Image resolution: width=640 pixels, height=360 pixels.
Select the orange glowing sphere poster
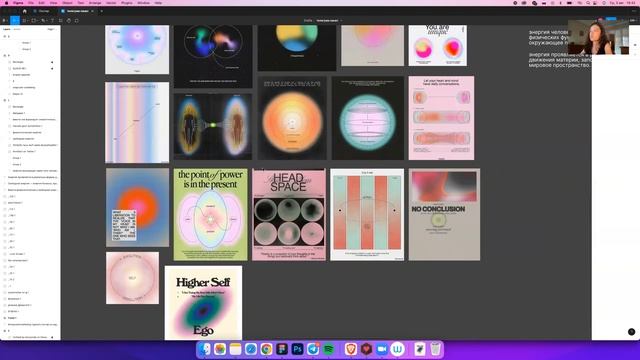[292, 118]
